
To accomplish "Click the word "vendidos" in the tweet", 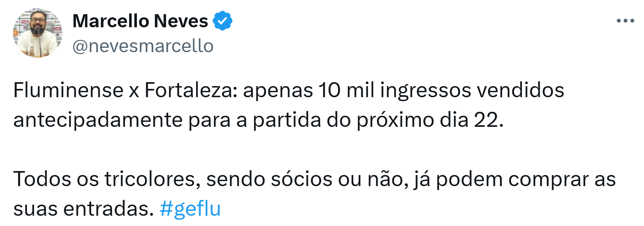I will [520, 90].
